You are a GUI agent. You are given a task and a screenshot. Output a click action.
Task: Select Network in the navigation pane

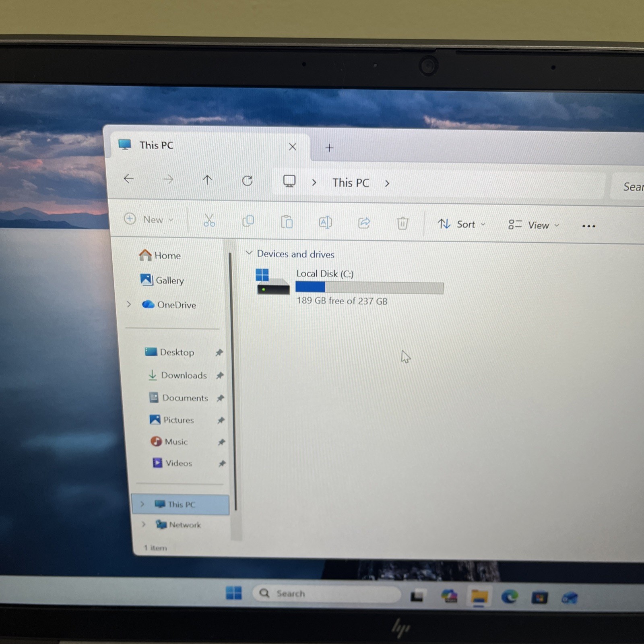[x=178, y=524]
